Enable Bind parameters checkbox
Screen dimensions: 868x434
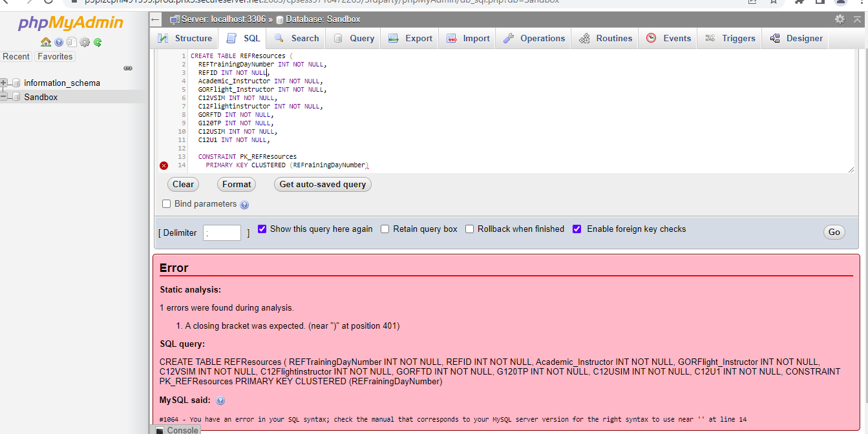click(167, 204)
